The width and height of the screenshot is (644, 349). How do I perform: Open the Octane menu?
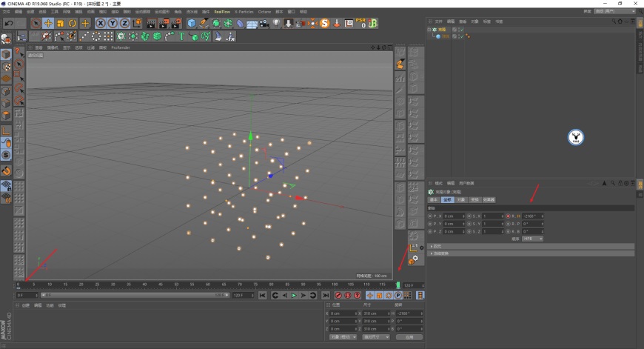coord(264,12)
